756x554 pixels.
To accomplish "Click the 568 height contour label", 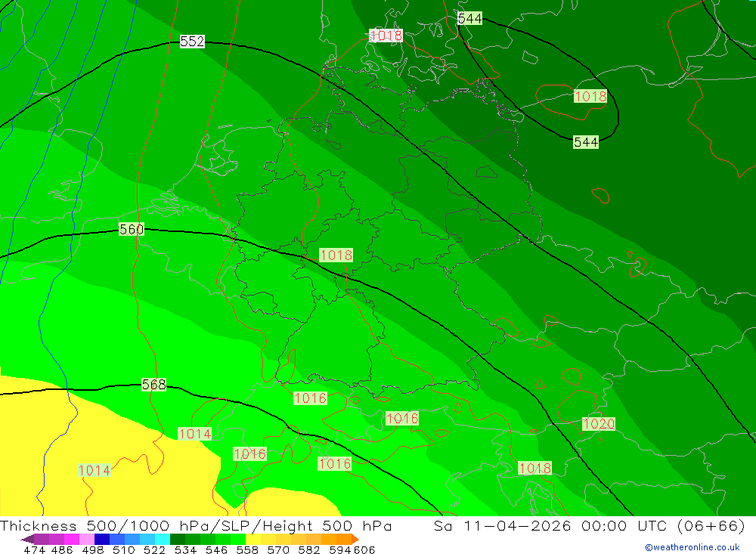I will pos(153,384).
